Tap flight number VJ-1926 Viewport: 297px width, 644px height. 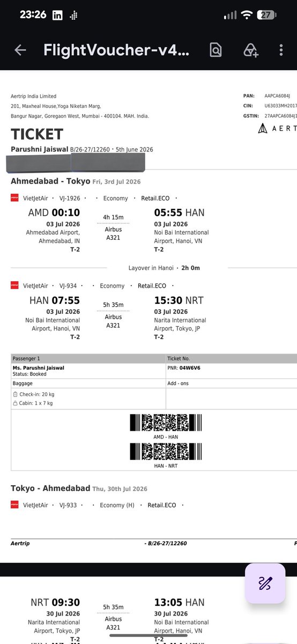tap(70, 198)
